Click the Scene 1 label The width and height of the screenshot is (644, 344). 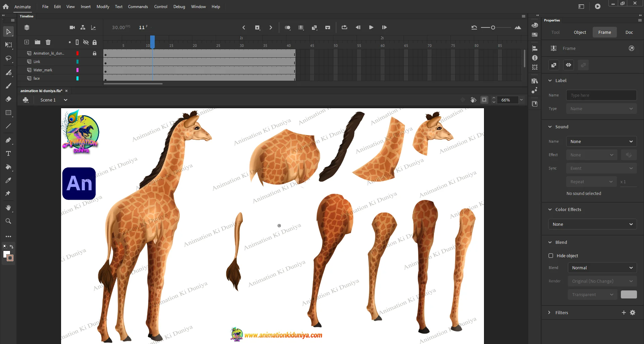(x=48, y=100)
